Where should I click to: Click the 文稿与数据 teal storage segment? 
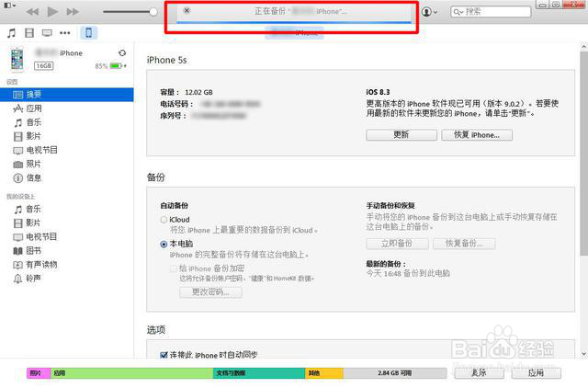pos(259,373)
